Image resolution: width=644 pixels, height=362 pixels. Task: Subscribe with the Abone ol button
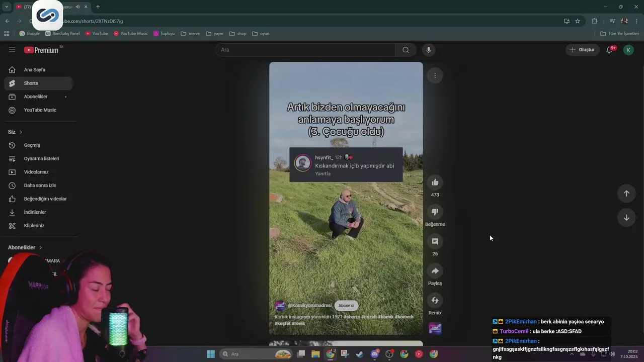tap(346, 306)
